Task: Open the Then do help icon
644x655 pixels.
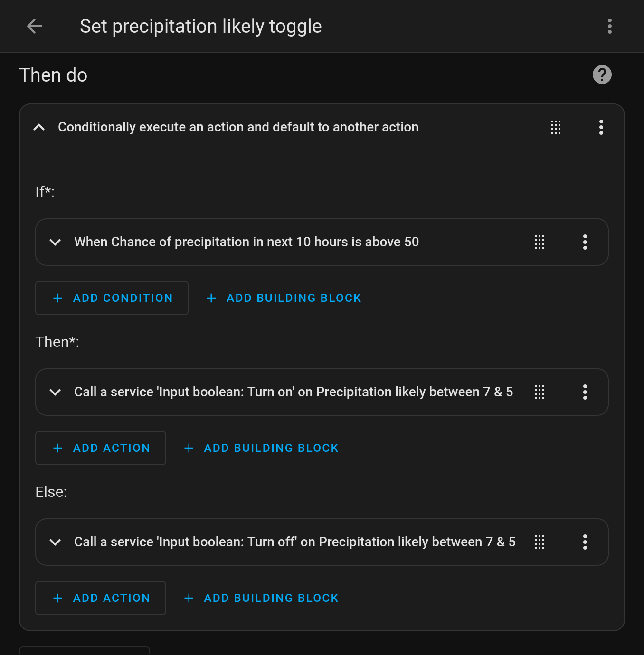Action: (602, 75)
